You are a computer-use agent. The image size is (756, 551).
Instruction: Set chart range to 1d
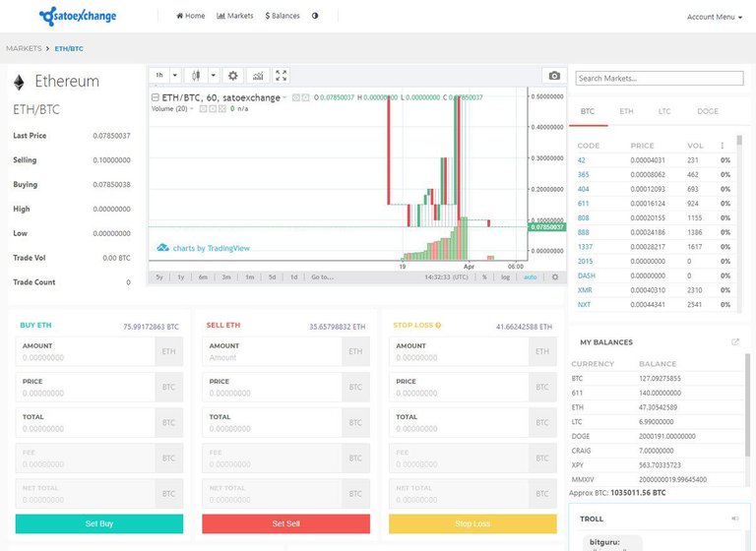tap(293, 277)
